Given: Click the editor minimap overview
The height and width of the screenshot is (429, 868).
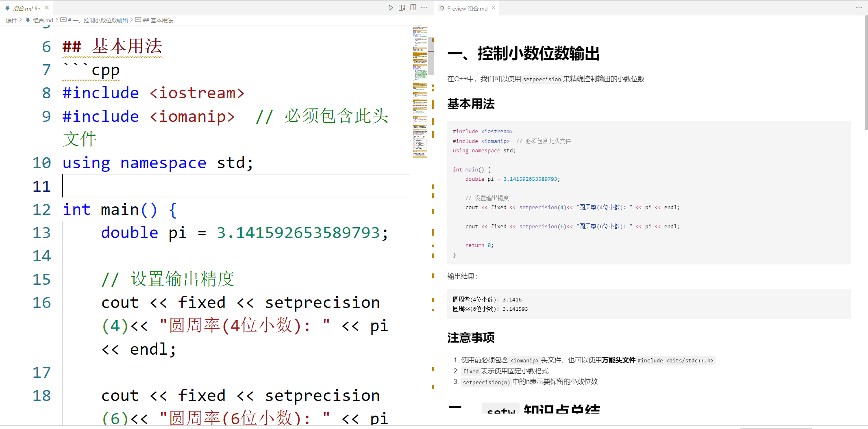Looking at the screenshot, I should tap(420, 91).
